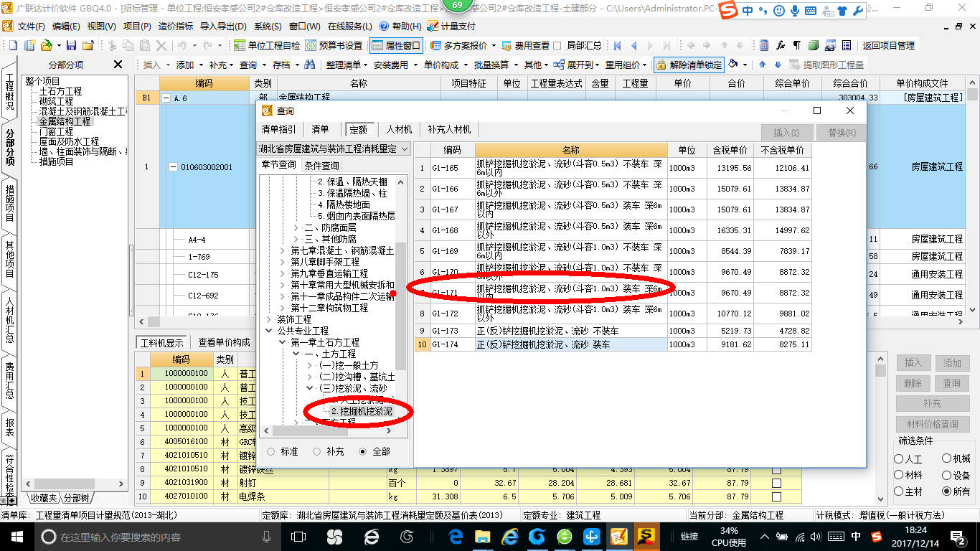Screen dimensions: 980x551
Task: Click the blue move-down arrow icon
Action: click(777, 65)
